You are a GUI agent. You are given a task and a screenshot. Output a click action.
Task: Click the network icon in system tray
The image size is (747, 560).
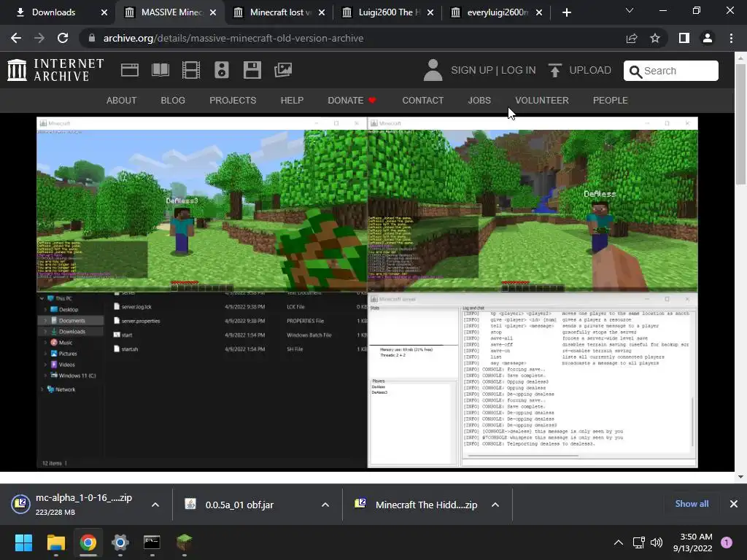coord(638,542)
